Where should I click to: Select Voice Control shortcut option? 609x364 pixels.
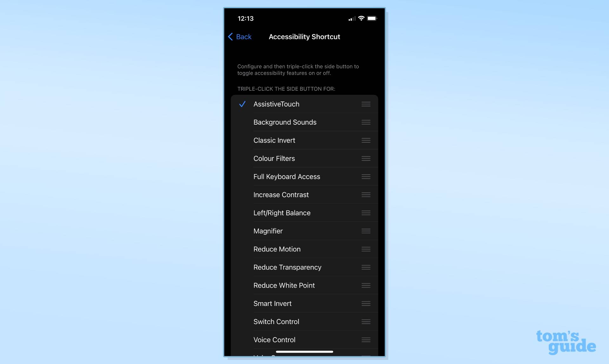pyautogui.click(x=274, y=339)
